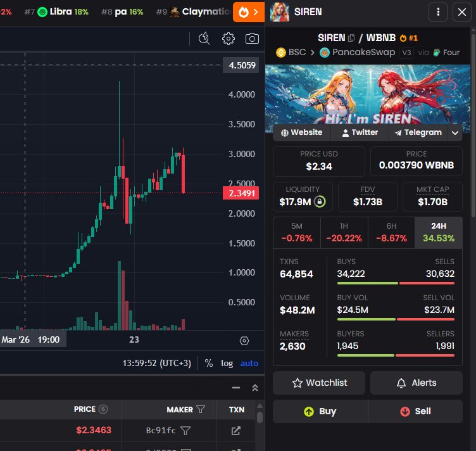Toggle percent scale on chart
The image size is (476, 451).
(x=208, y=363)
